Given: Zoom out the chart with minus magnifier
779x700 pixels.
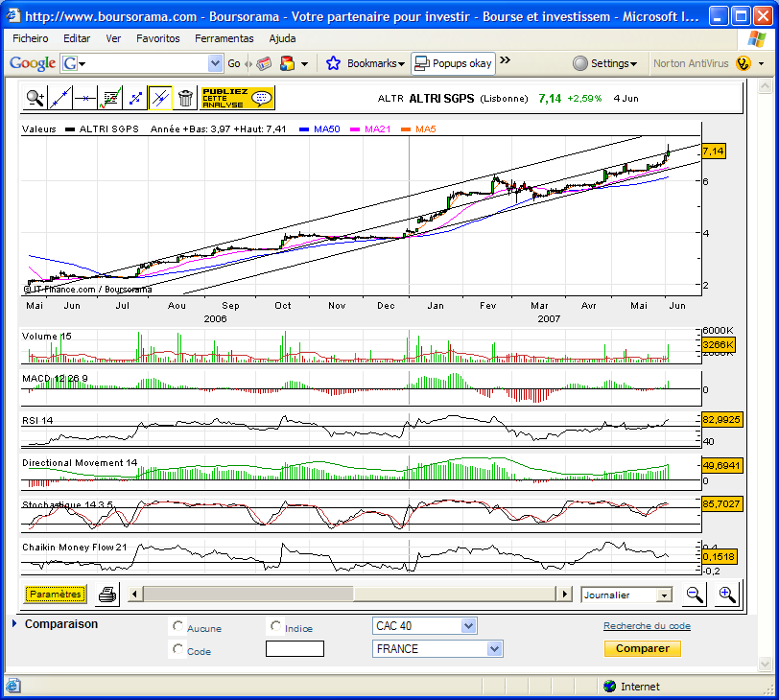Looking at the screenshot, I should click(x=695, y=594).
